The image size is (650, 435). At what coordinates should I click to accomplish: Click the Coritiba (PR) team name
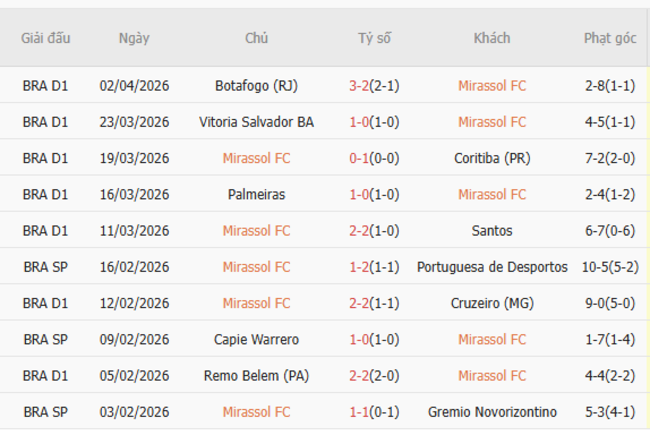pyautogui.click(x=492, y=158)
